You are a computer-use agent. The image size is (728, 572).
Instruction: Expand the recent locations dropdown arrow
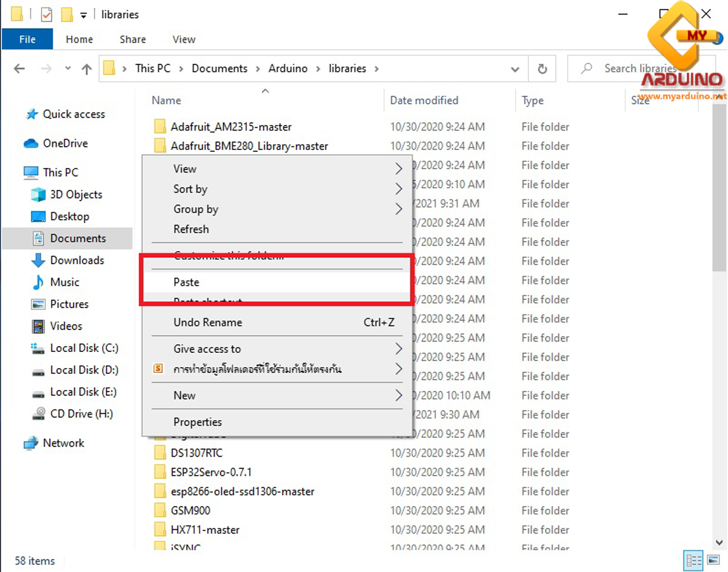click(x=68, y=68)
